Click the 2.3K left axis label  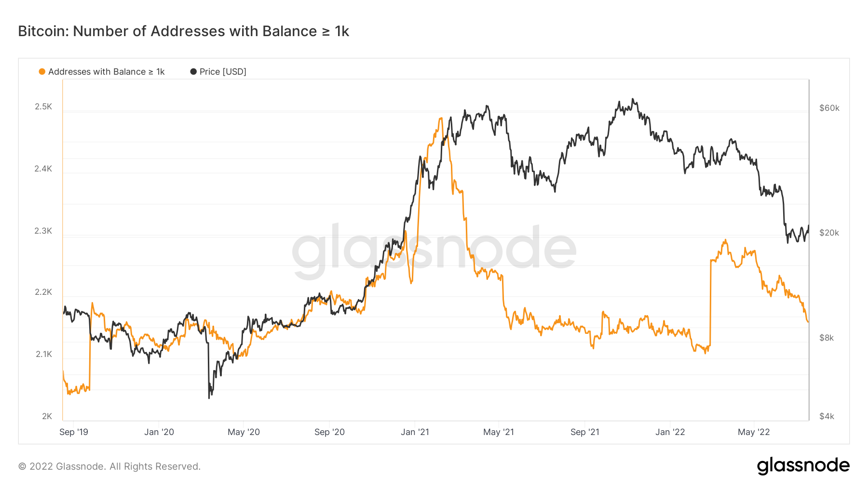pyautogui.click(x=43, y=231)
